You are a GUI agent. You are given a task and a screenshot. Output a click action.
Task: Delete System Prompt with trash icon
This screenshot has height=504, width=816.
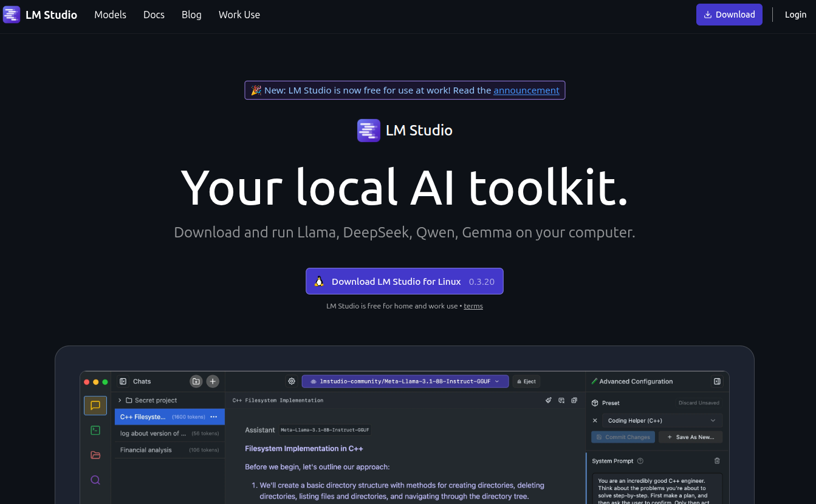pos(717,461)
